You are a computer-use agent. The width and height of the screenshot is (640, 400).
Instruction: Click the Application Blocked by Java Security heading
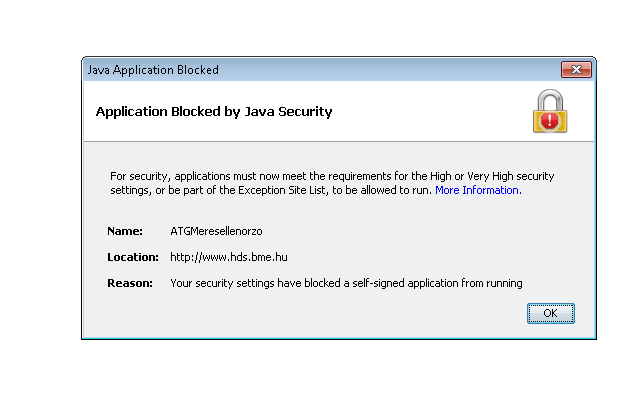[x=214, y=111]
